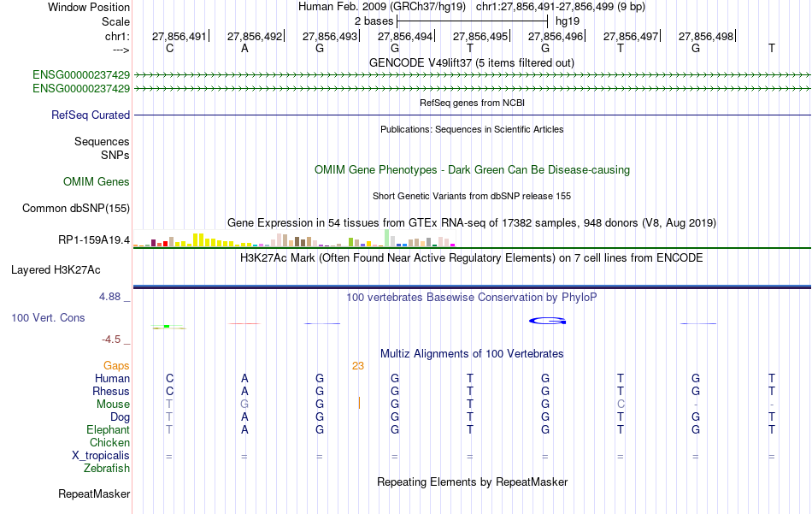
Task: Click the -4.5 PhyloP lower scale value
Action: 111,340
